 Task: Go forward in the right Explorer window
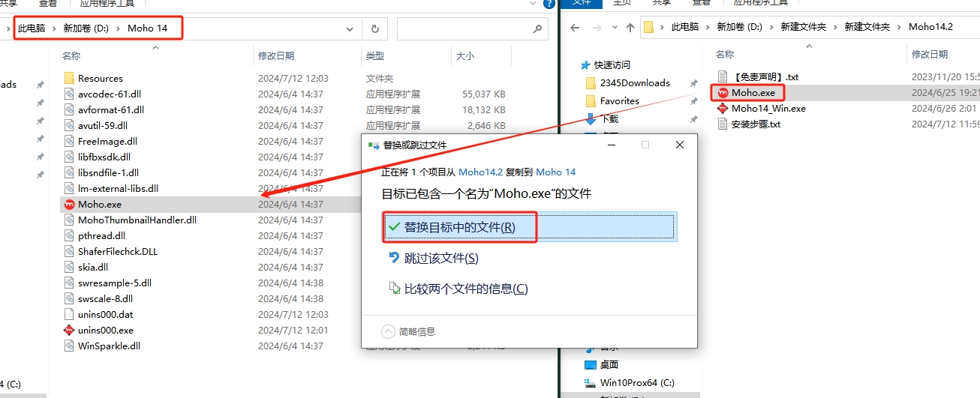[x=597, y=27]
